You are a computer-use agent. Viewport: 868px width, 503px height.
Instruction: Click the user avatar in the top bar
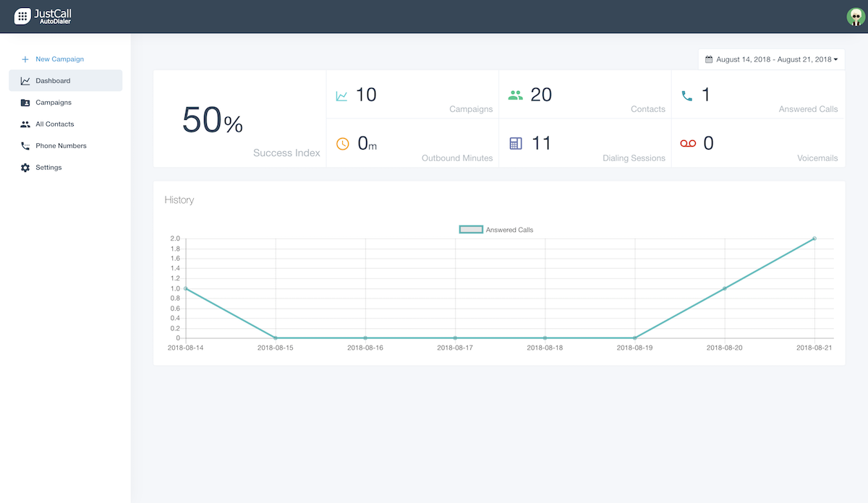coord(855,15)
